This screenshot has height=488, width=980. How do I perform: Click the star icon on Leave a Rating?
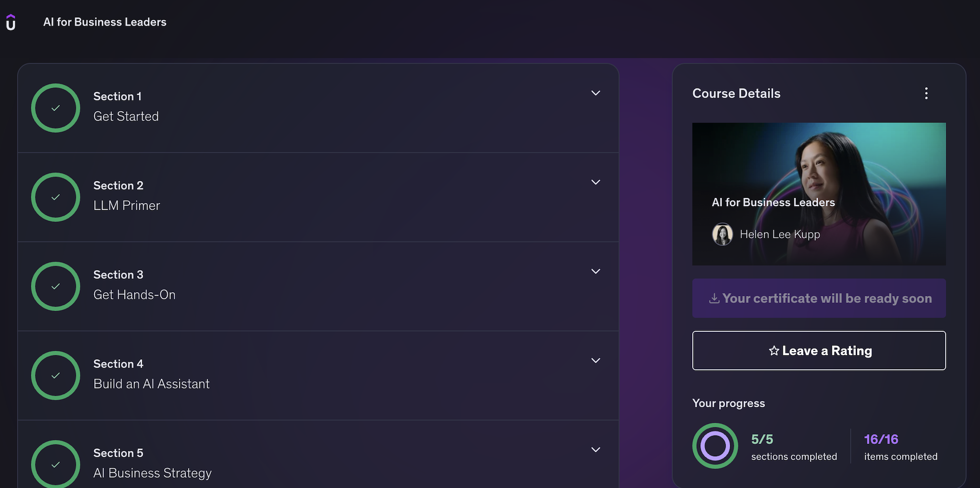pos(774,351)
